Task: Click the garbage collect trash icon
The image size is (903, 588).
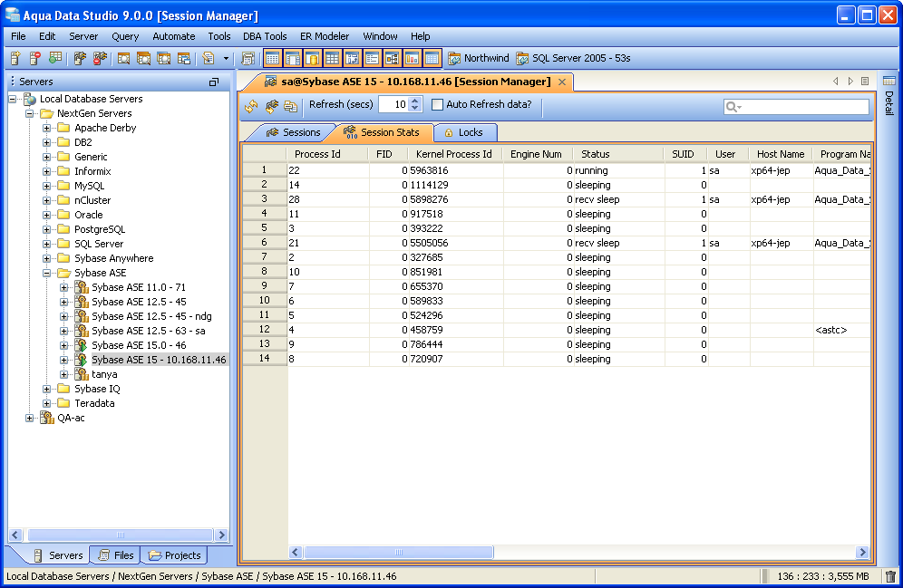Action: pyautogui.click(x=890, y=576)
